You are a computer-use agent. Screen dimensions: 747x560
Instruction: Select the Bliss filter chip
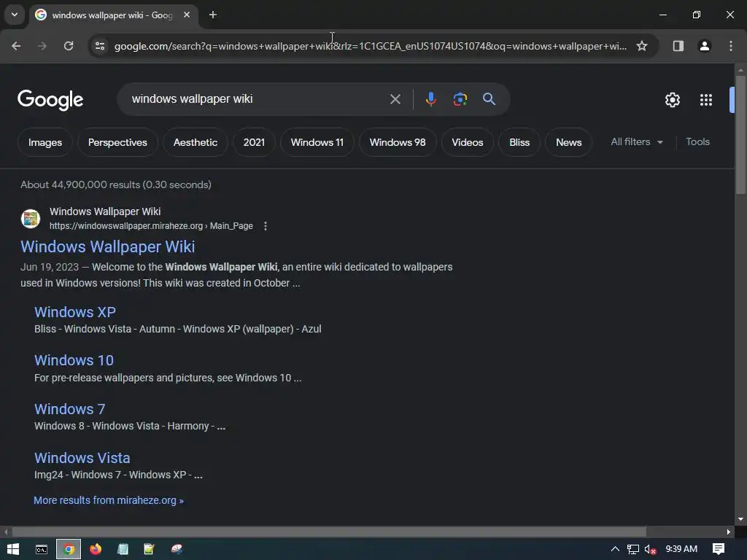[x=519, y=142]
